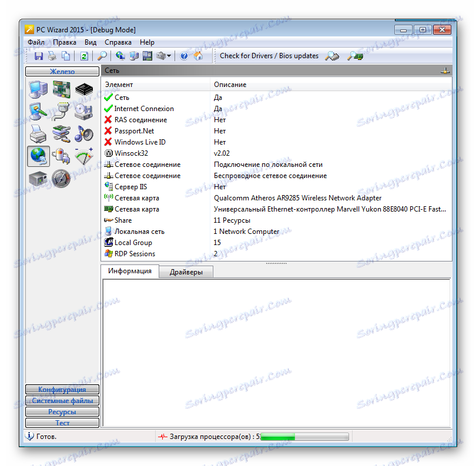Select the Сервер IIS row
The image size is (476, 466).
(x=276, y=187)
